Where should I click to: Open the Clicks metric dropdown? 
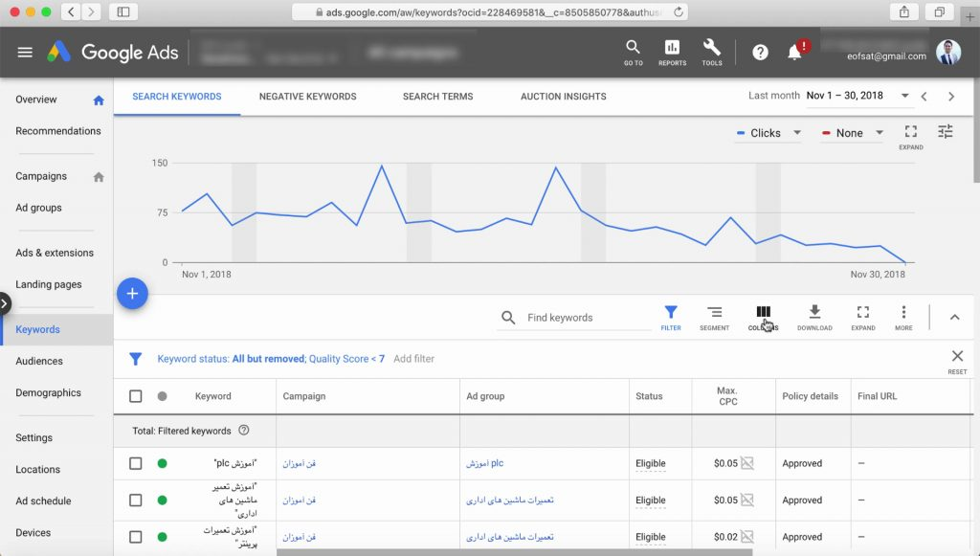click(x=768, y=133)
